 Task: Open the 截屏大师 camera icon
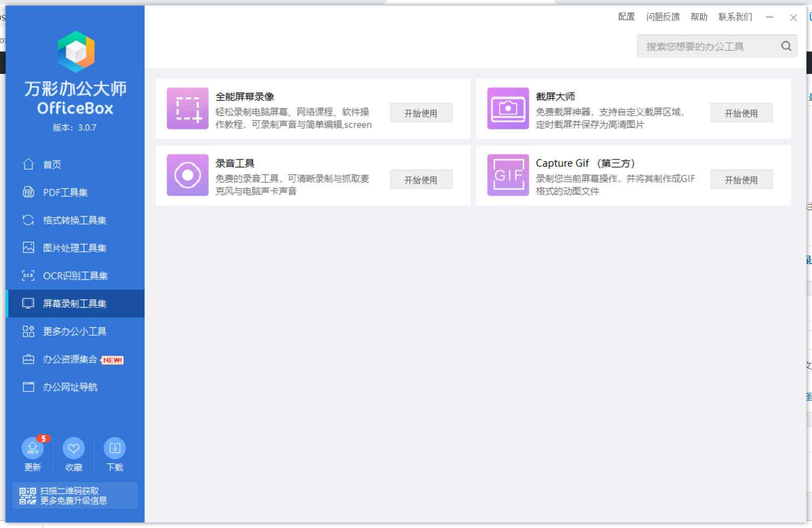(x=508, y=108)
